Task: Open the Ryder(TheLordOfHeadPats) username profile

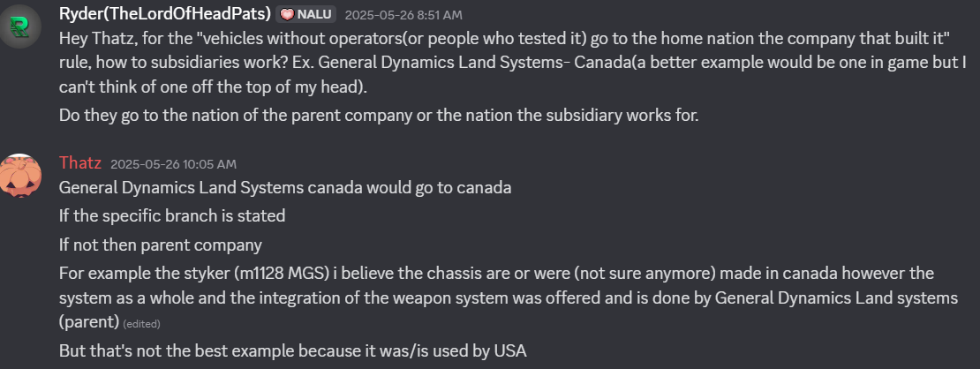Action: pyautogui.click(x=164, y=14)
